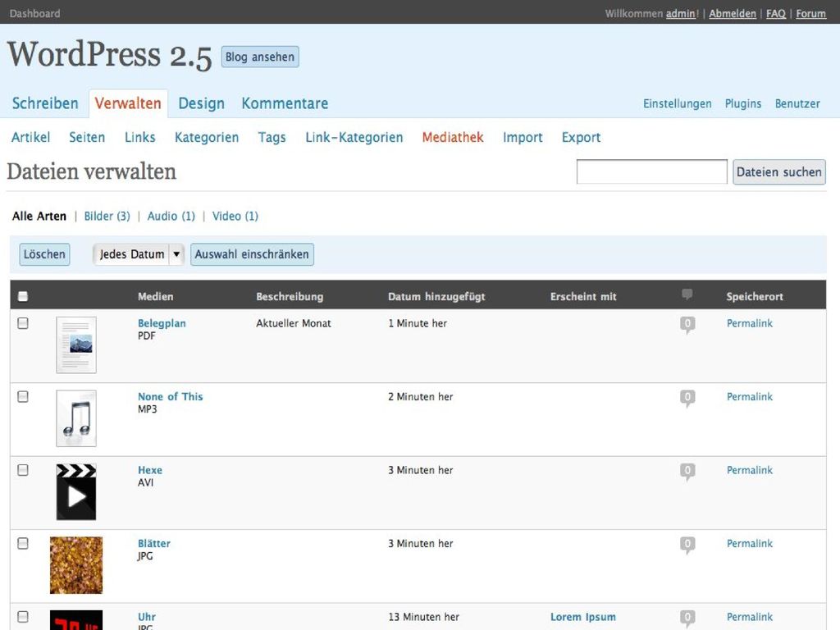Viewport: 840px width, 630px height.
Task: Open the Permalink for Blätter
Action: click(750, 543)
